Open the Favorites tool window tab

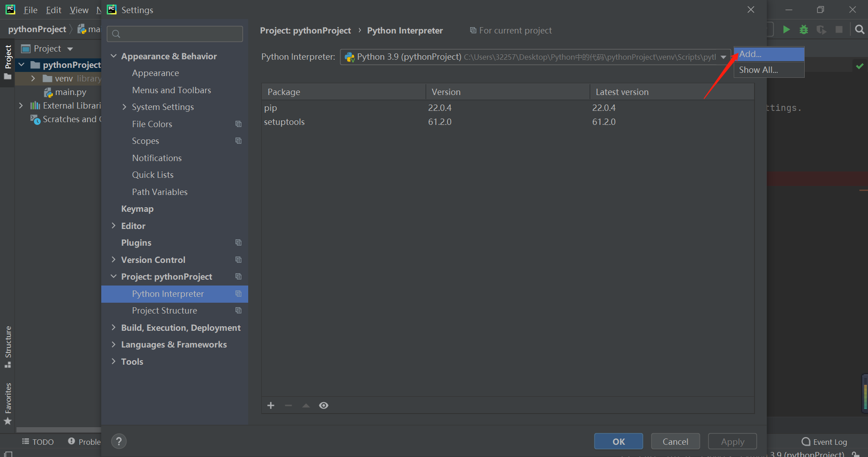click(x=8, y=404)
